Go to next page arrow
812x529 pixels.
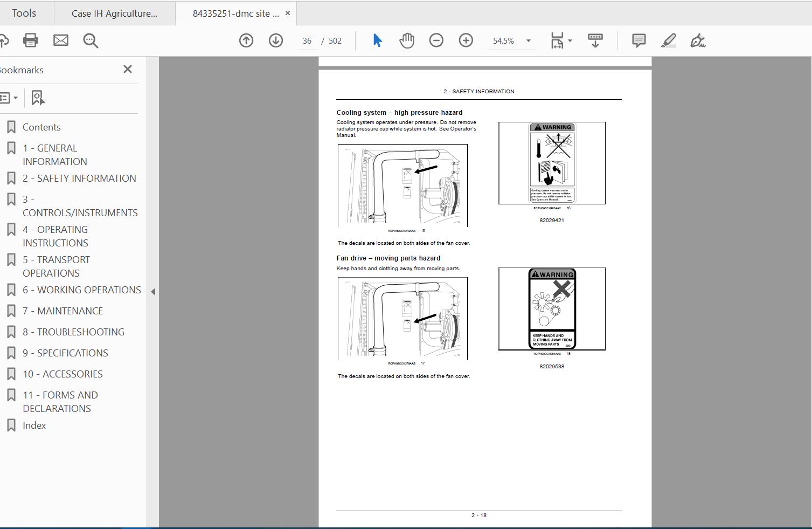(x=276, y=40)
